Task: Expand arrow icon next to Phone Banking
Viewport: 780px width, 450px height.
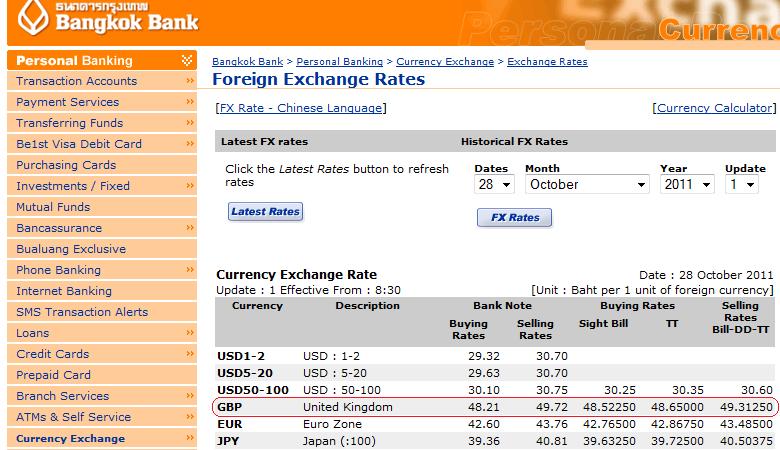Action: [x=190, y=270]
